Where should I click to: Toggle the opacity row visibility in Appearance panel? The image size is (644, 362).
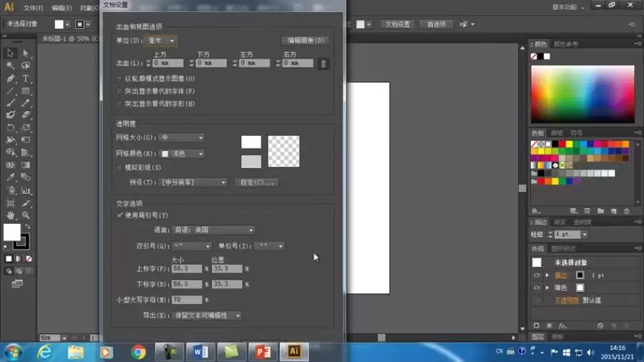(537, 300)
